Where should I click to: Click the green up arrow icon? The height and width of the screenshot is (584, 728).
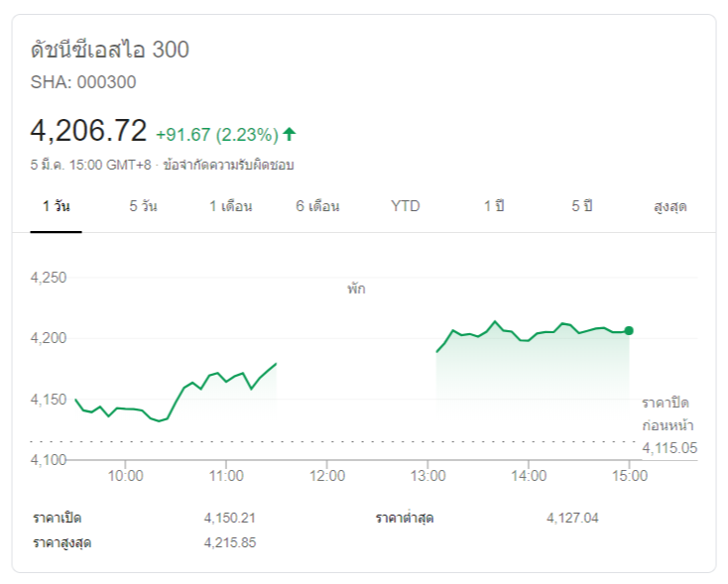[x=290, y=134]
